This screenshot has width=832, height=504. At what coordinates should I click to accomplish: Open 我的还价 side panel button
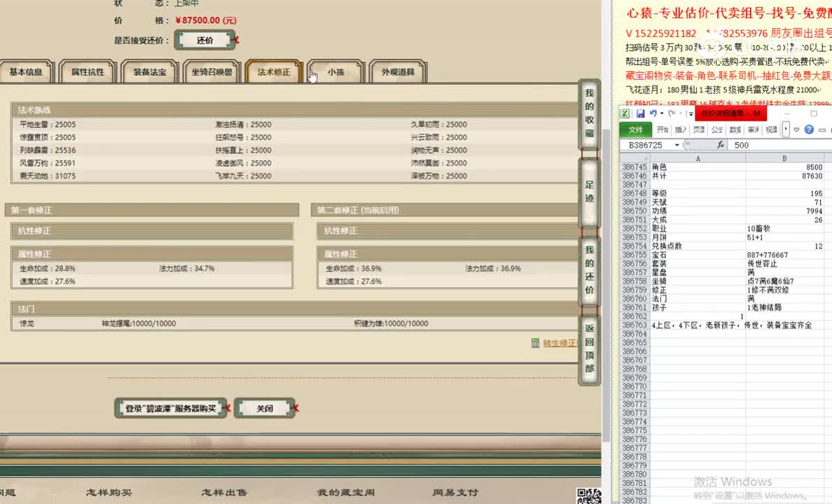coord(589,270)
